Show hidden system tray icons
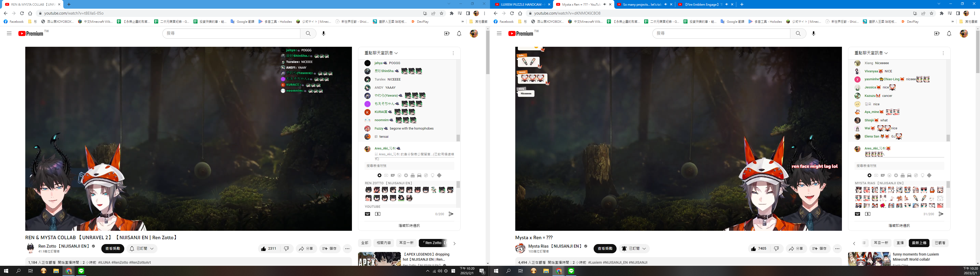 (427, 271)
